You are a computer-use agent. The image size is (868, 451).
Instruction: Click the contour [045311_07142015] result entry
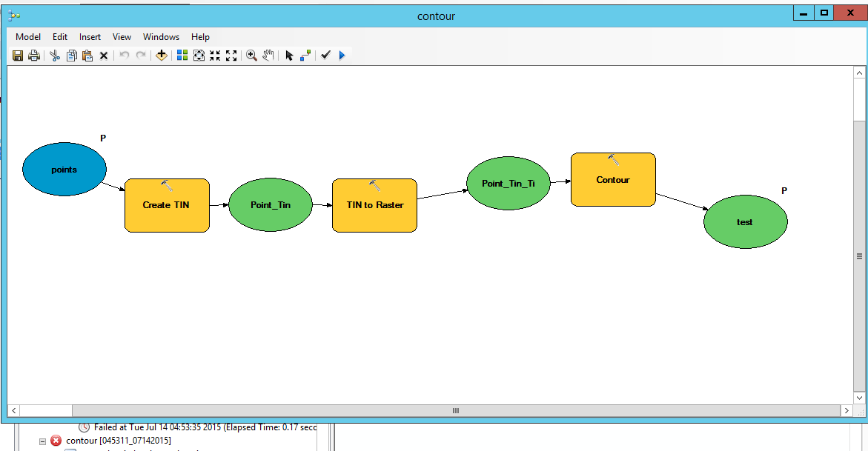[x=119, y=441]
